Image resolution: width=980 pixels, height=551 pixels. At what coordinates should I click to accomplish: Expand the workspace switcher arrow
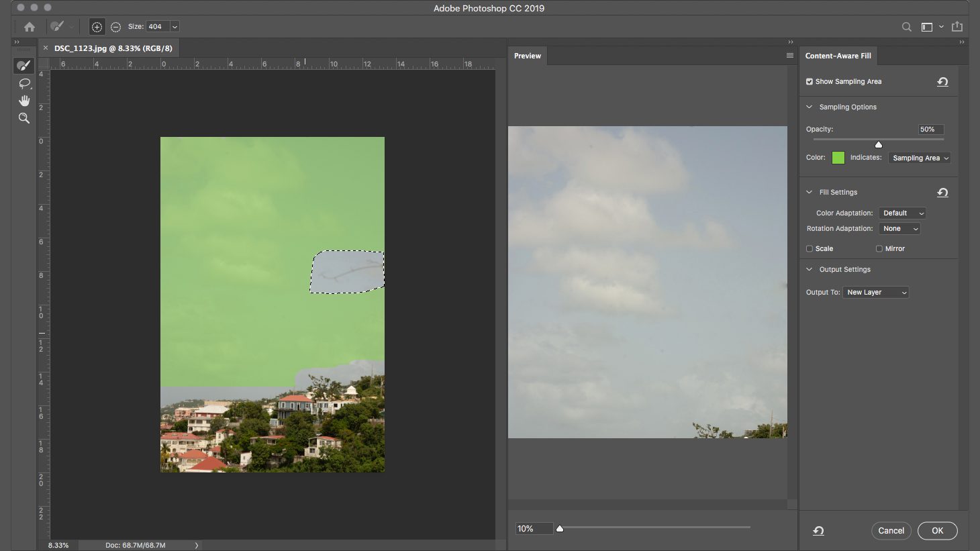click(941, 27)
